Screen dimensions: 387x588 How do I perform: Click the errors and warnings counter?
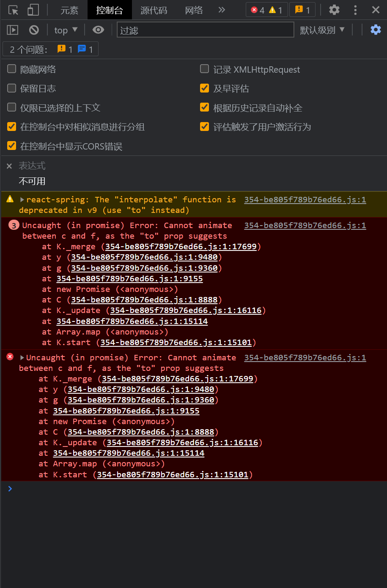coord(266,10)
